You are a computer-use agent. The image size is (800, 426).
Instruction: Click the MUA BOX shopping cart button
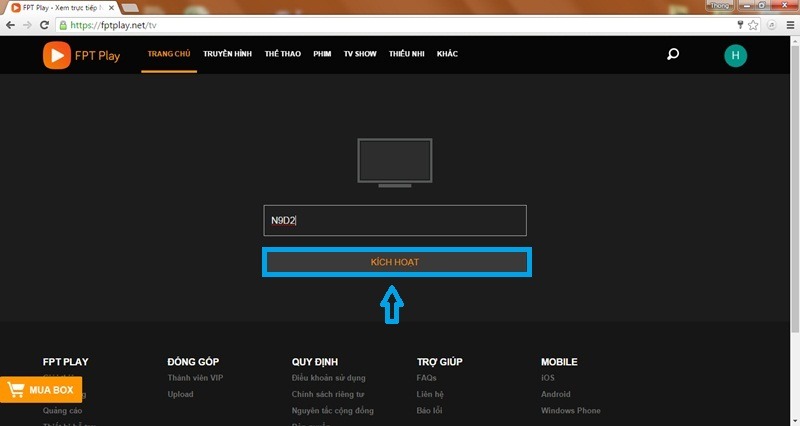41,389
